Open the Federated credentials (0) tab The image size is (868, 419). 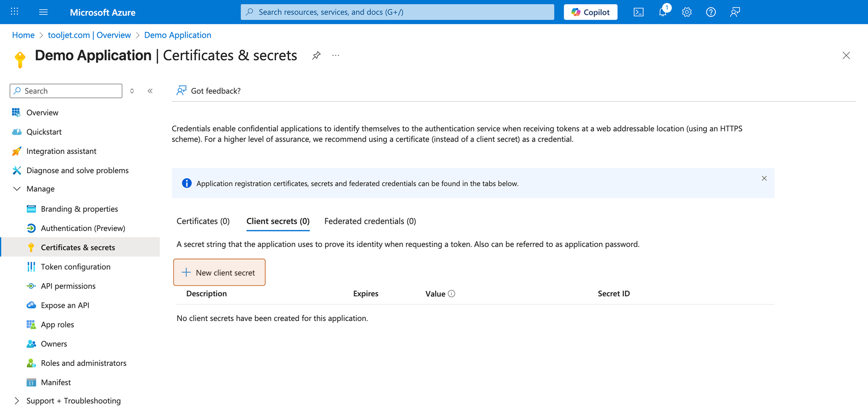pos(370,221)
